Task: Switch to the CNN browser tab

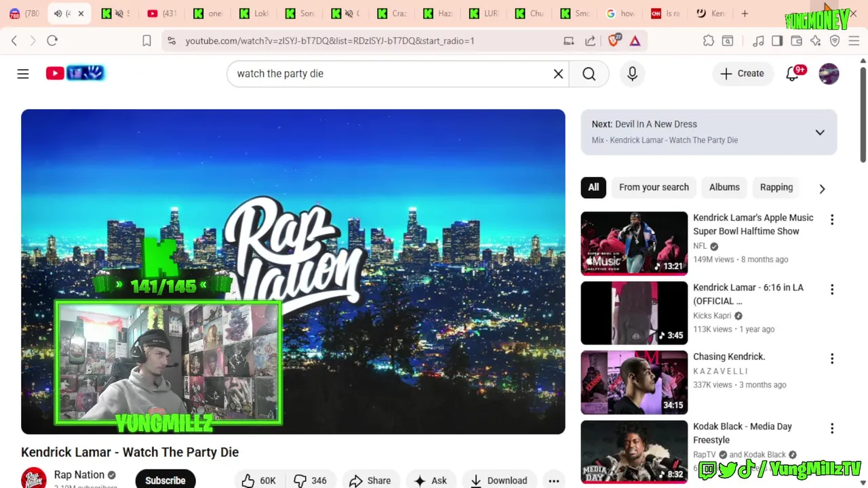Action: (x=665, y=14)
